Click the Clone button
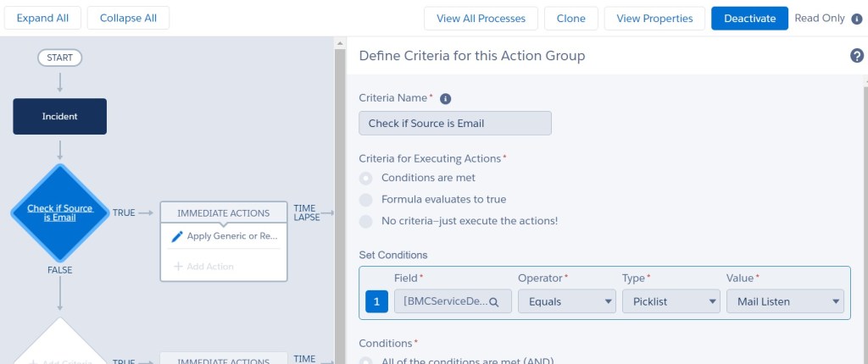Viewport: 868px width, 364px height. click(571, 19)
